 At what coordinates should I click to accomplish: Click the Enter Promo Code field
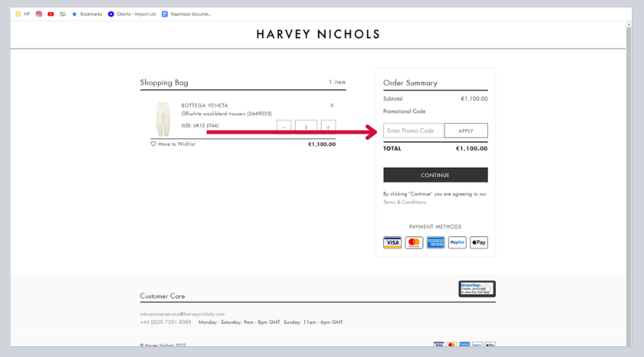(414, 131)
